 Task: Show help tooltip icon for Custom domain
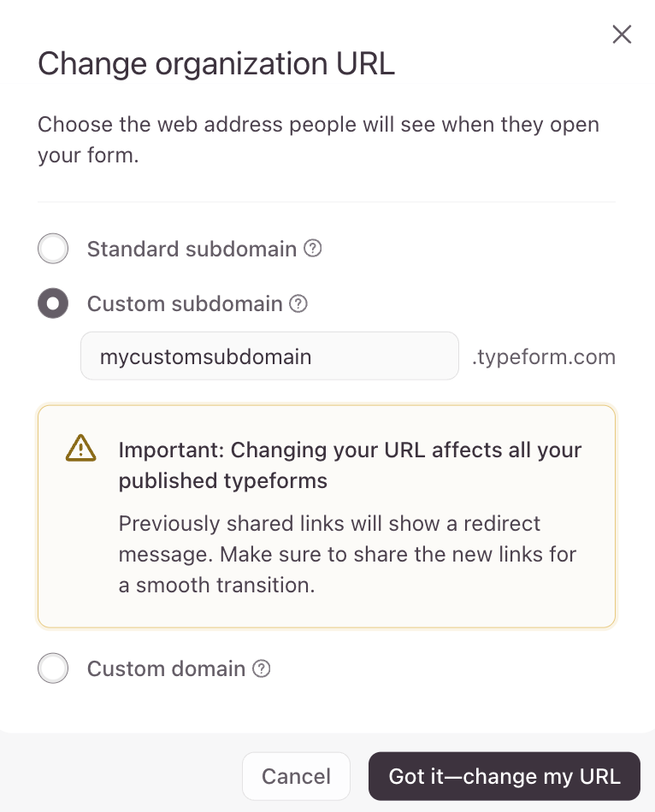(x=262, y=668)
